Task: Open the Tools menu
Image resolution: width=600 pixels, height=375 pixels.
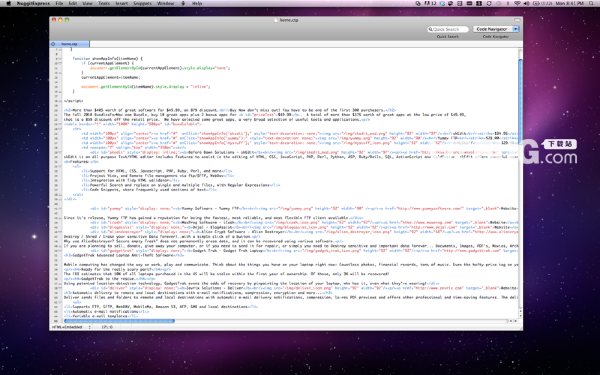Action: pyautogui.click(x=104, y=3)
